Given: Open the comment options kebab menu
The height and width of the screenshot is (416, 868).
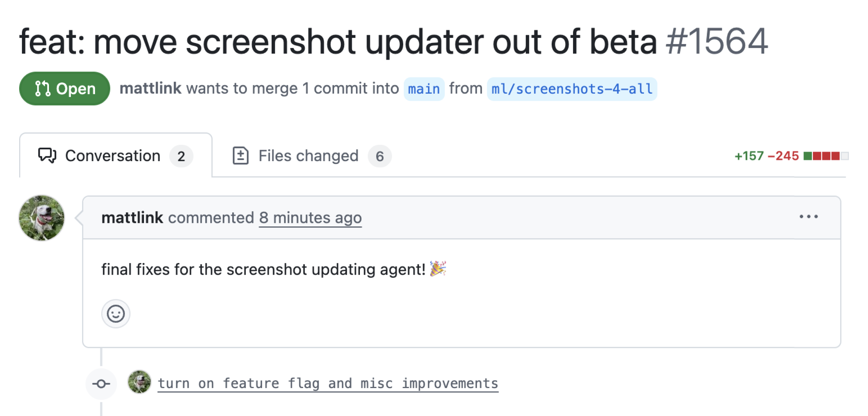Looking at the screenshot, I should 809,217.
